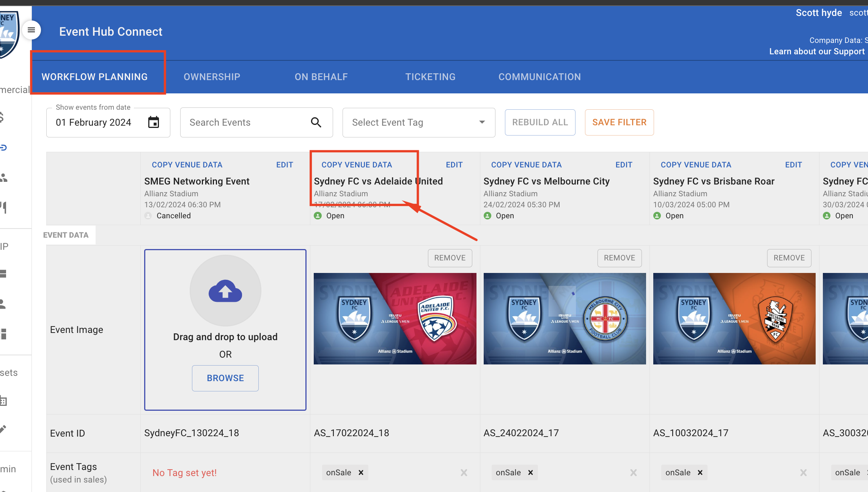The width and height of the screenshot is (868, 492).
Task: Click the Save Filter button
Action: click(619, 122)
